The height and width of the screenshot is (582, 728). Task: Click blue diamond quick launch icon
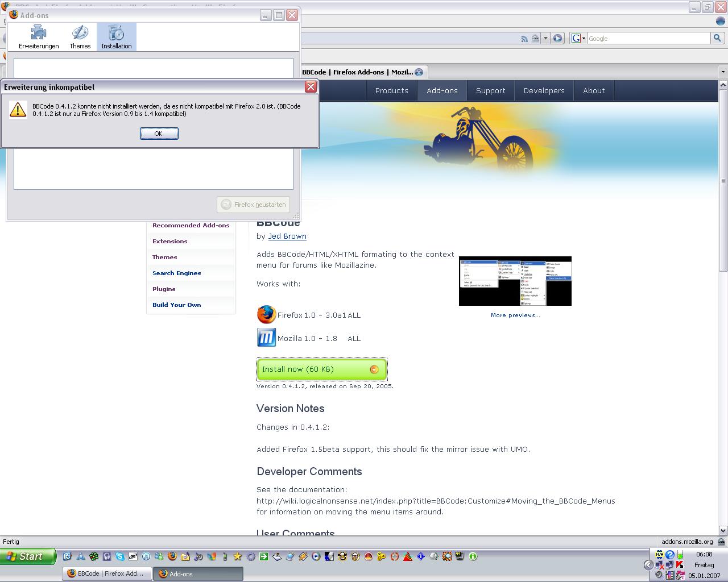[421, 556]
